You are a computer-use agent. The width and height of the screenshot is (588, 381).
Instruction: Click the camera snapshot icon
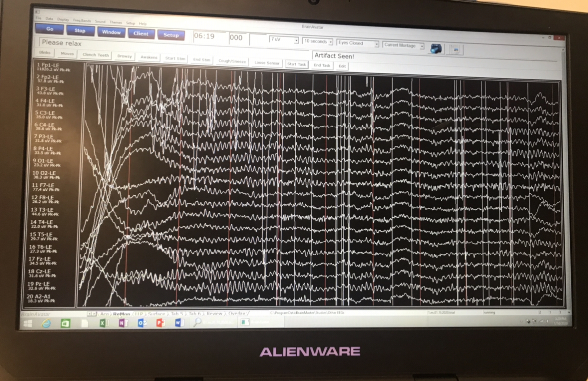[436, 49]
